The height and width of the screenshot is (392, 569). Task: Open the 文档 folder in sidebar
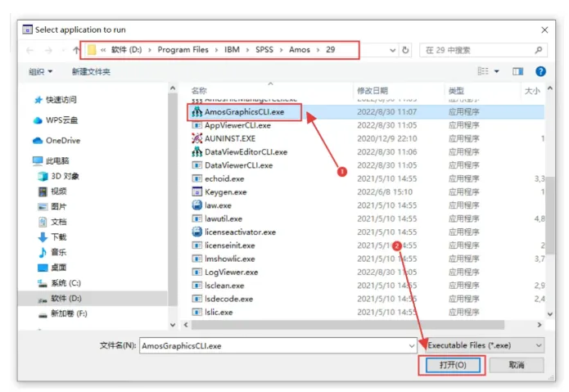click(x=52, y=222)
